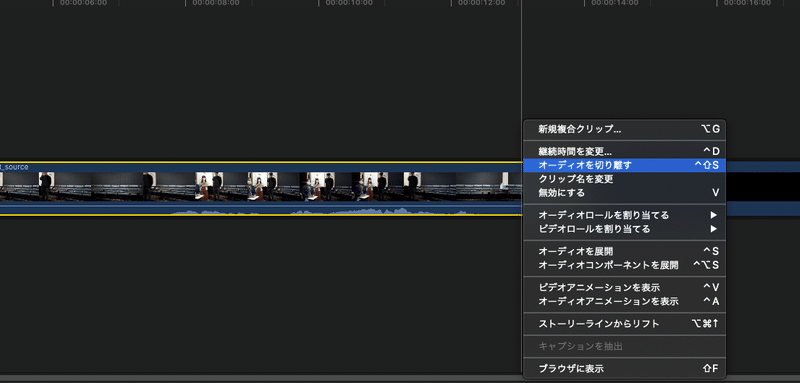This screenshot has width=800, height=383.
Task: Open オーディオロールを割り当てる submenu
Action: tap(624, 215)
